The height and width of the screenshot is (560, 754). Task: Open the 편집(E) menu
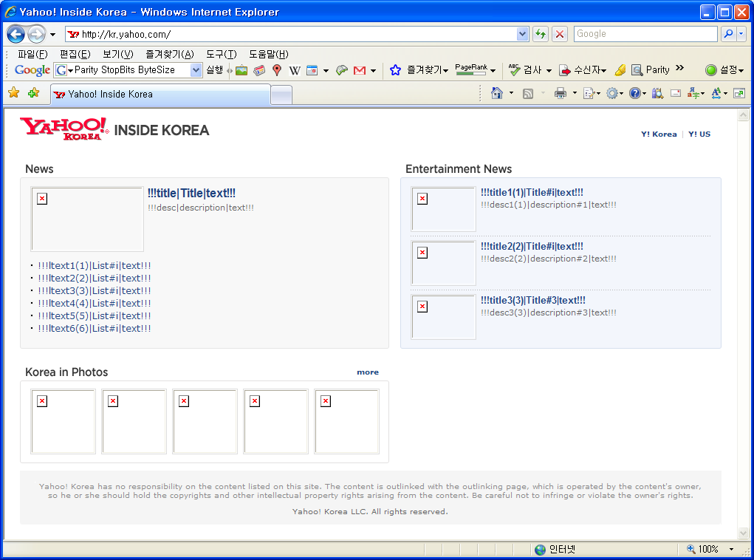(75, 55)
